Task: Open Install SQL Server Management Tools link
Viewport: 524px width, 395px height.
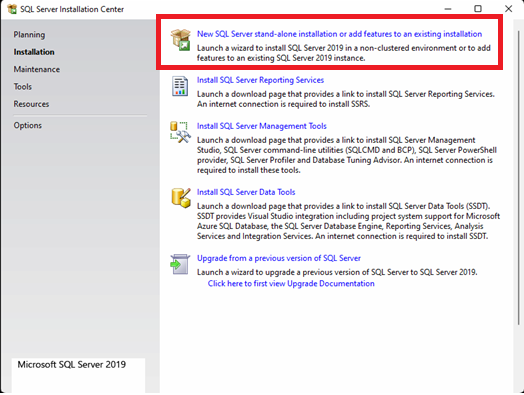Action: pos(262,126)
